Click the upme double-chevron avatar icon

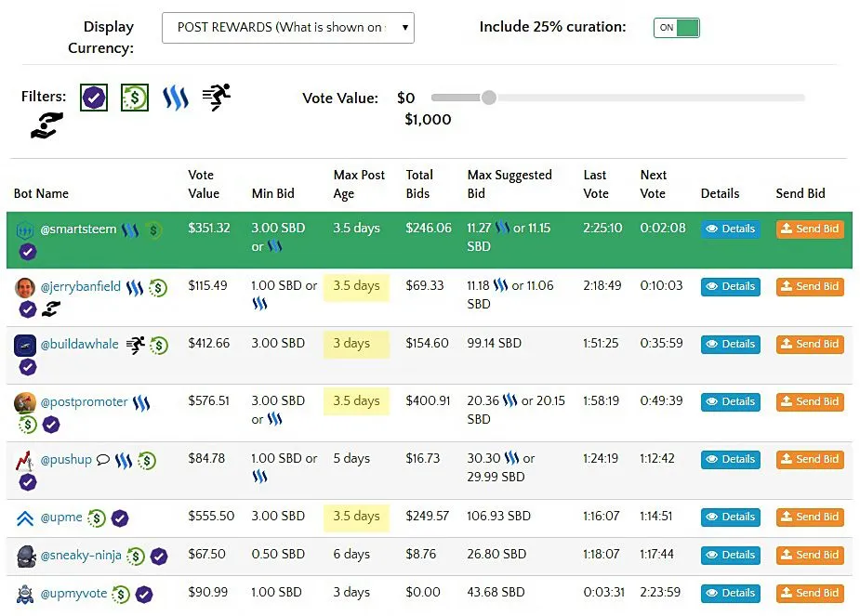pyautogui.click(x=25, y=518)
